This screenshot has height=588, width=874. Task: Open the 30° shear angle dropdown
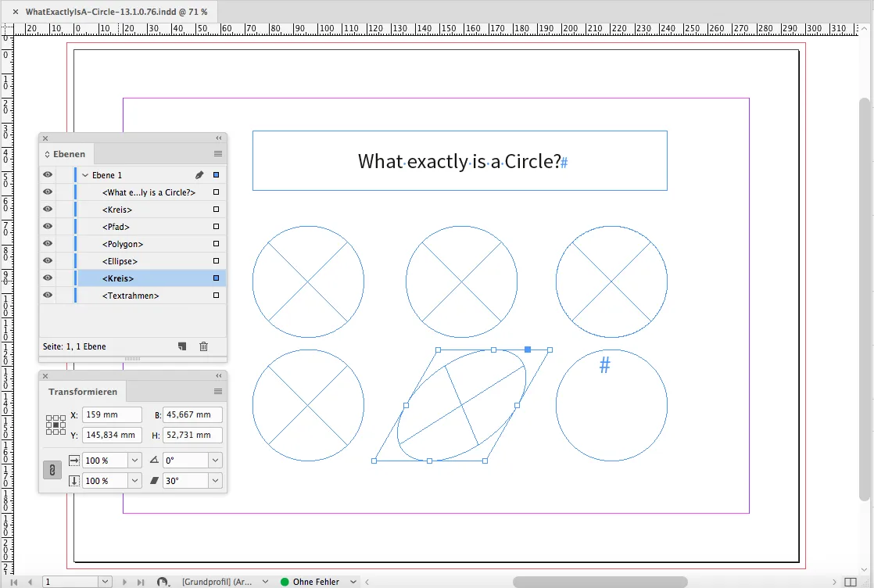[213, 480]
